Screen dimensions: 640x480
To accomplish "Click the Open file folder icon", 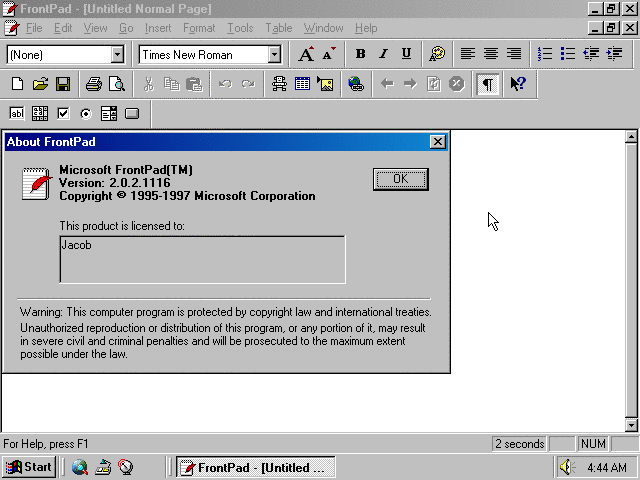I will pyautogui.click(x=40, y=84).
